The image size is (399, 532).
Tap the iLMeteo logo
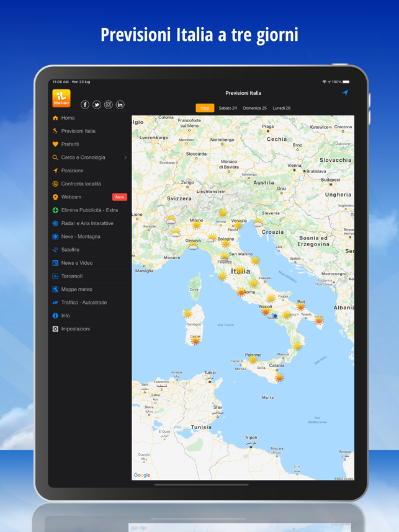61,99
